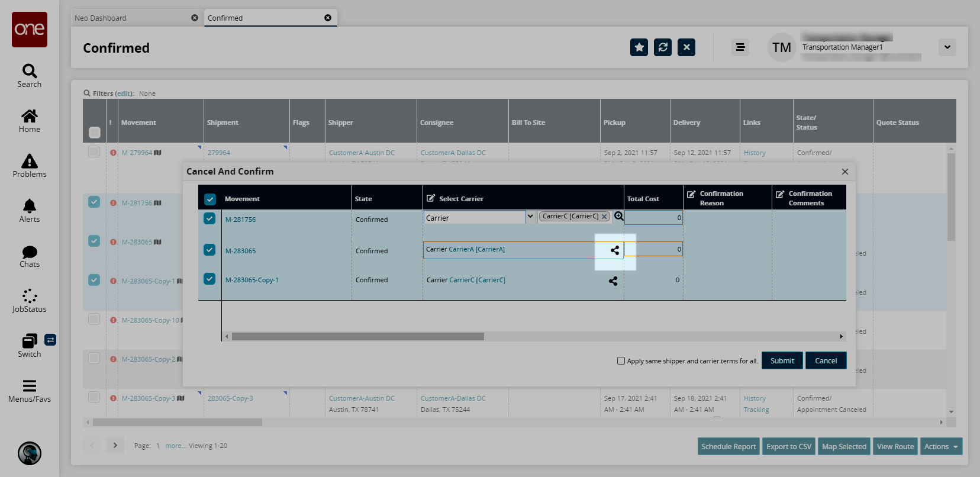Screen dimensions: 980x477
Task: Click the refresh icon in header
Action: (663, 47)
